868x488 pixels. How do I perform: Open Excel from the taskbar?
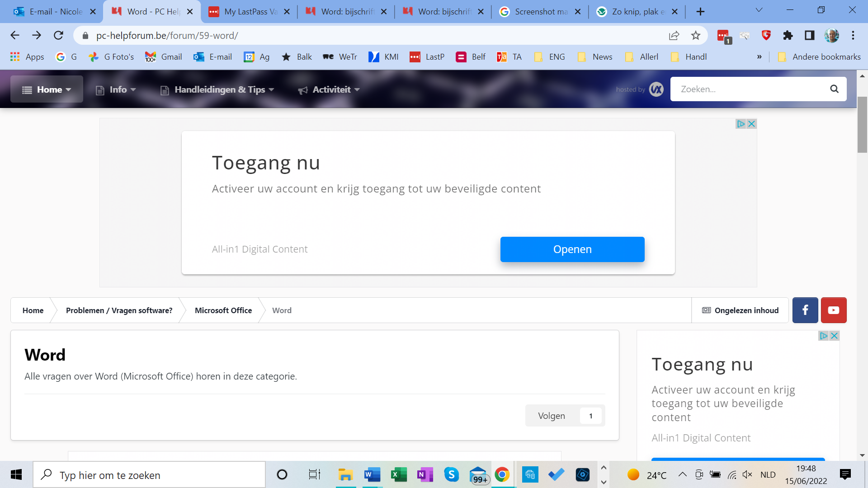coord(398,475)
